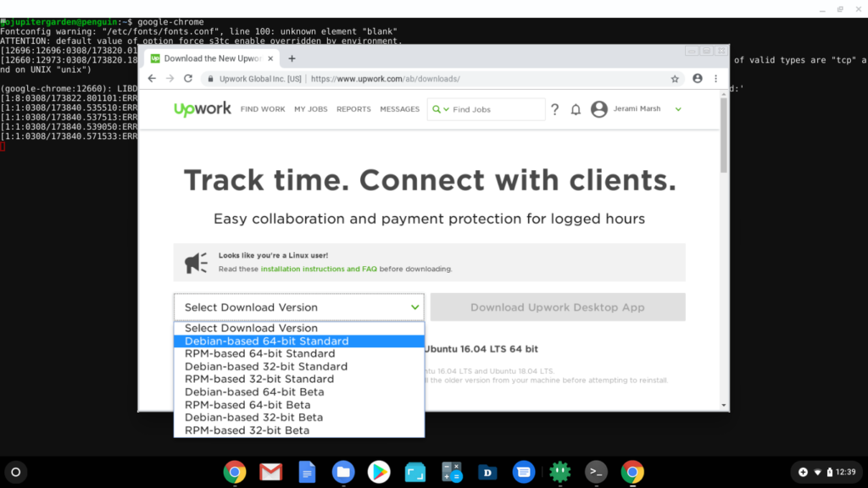
Task: Open the help question mark icon
Action: [554, 109]
